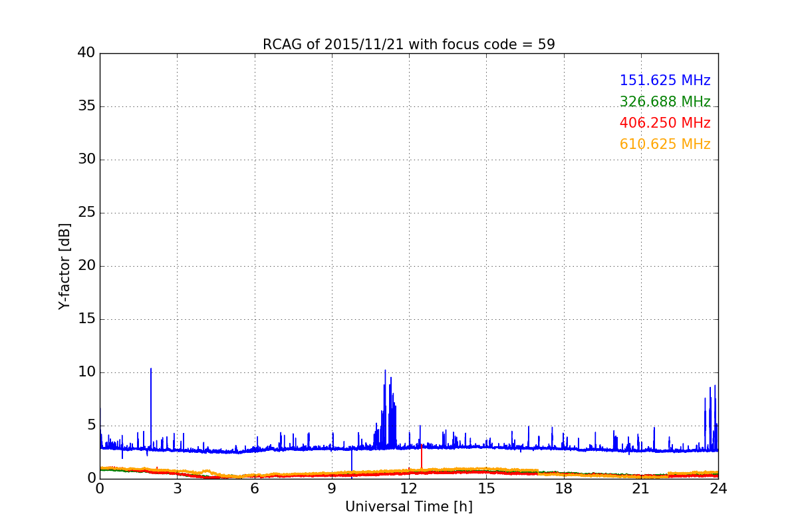Click the y-axis tick label '15'

(x=86, y=319)
